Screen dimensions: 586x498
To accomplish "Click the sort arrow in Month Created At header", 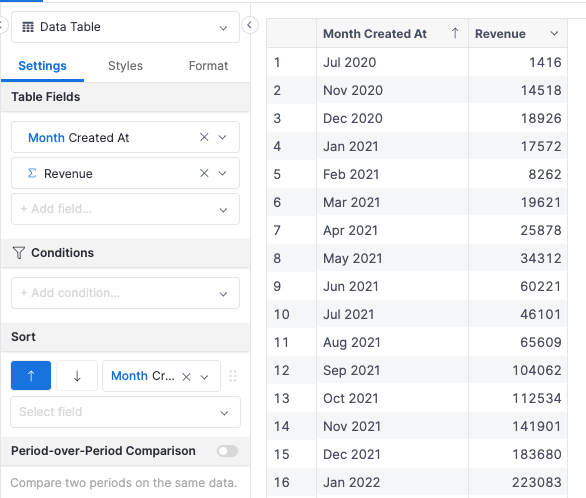I will (x=455, y=33).
